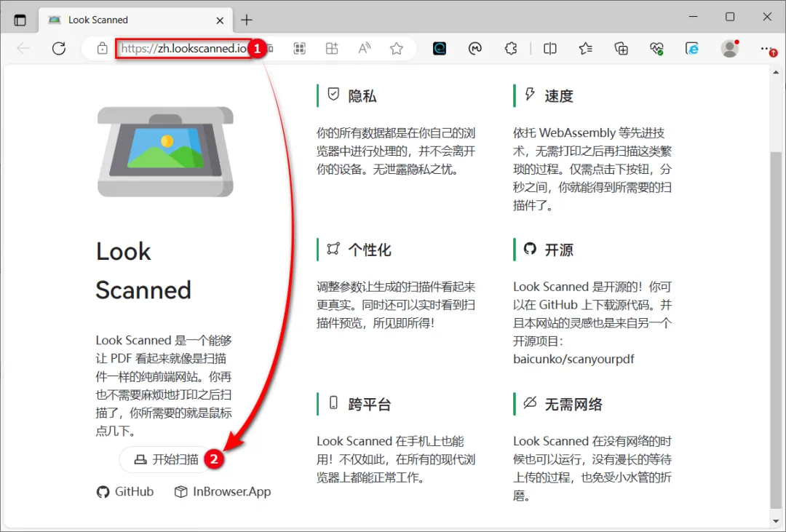This screenshot has height=532, width=786.
Task: Click the GitHub icon beside 开源
Action: [x=530, y=248]
